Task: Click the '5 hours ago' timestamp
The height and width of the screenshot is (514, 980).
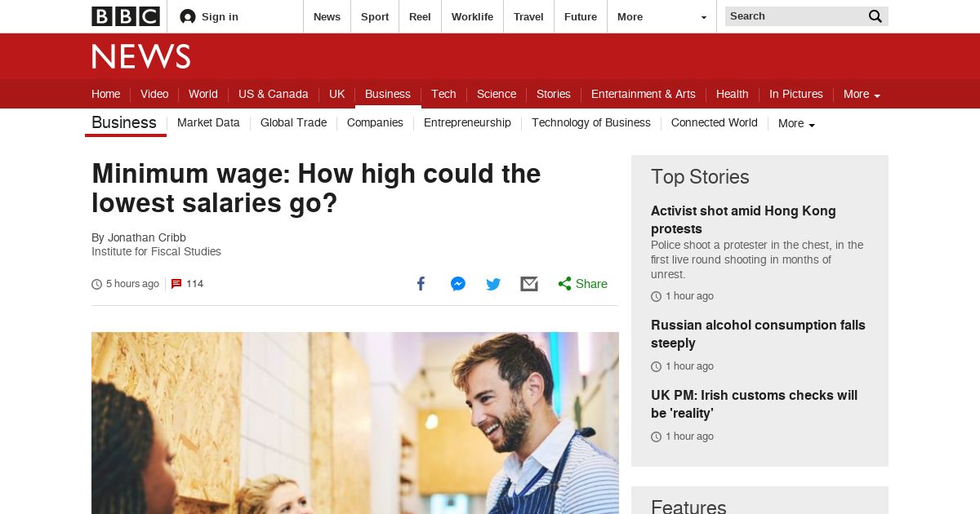Action: [132, 284]
